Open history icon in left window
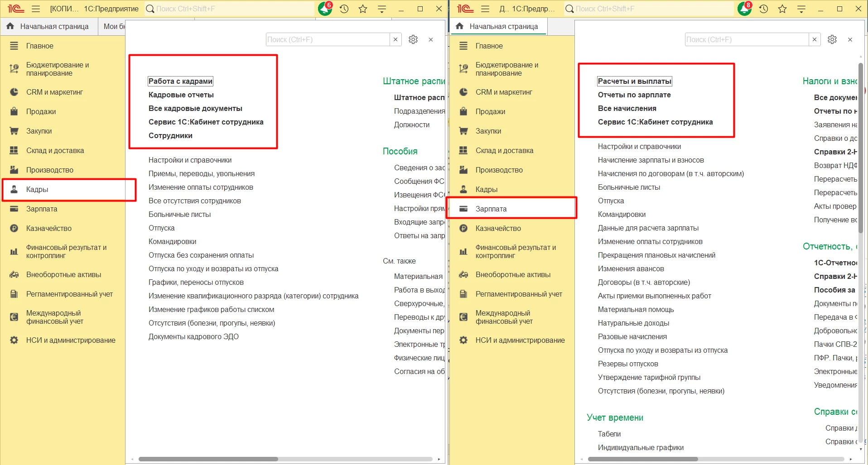This screenshot has height=465, width=868. click(x=344, y=9)
